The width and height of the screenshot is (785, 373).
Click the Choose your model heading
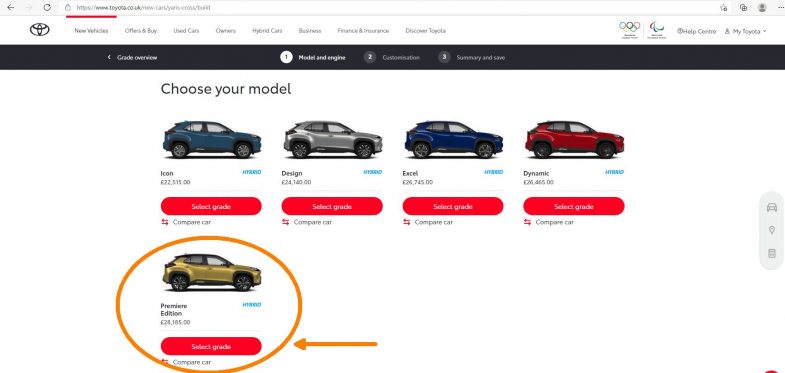click(x=226, y=90)
